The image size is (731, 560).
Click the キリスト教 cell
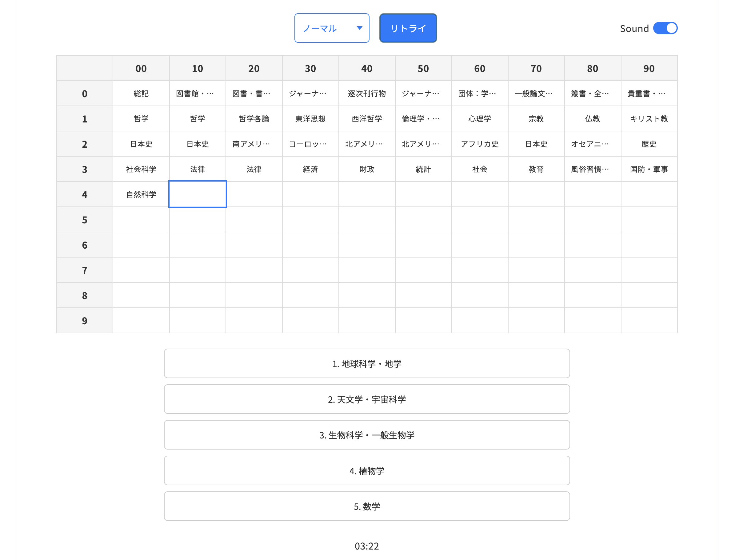click(x=649, y=118)
